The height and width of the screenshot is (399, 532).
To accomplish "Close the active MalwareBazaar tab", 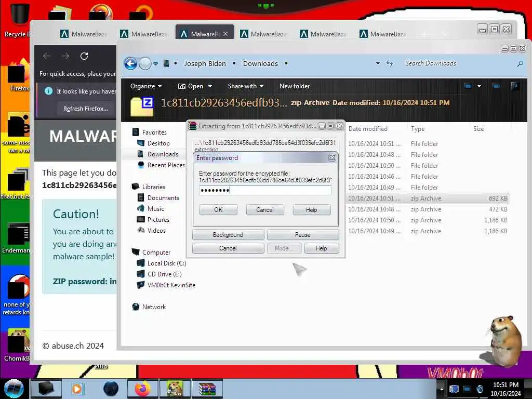I will pyautogui.click(x=225, y=34).
